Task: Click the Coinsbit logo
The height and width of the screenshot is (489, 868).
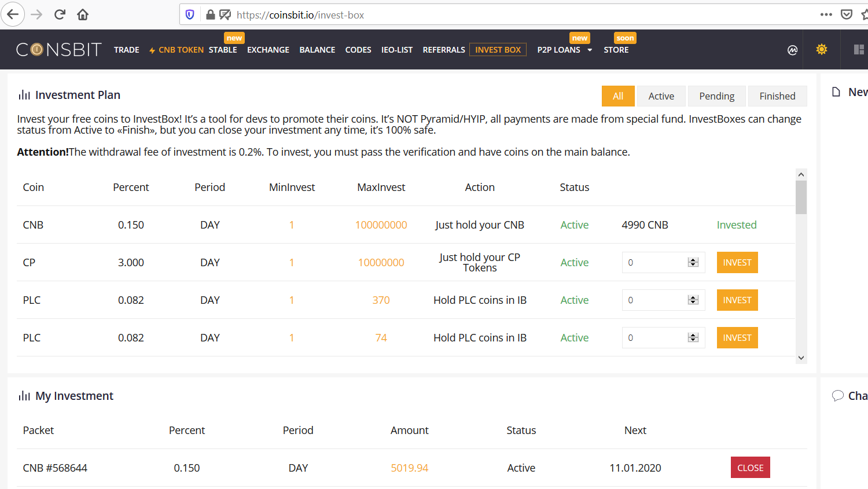Action: (58, 50)
